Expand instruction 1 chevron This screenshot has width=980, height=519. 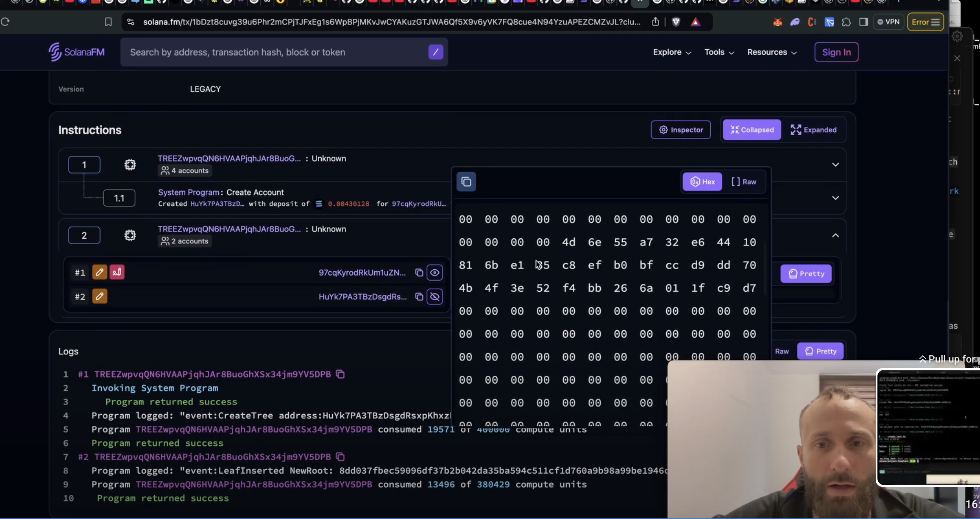(x=835, y=165)
